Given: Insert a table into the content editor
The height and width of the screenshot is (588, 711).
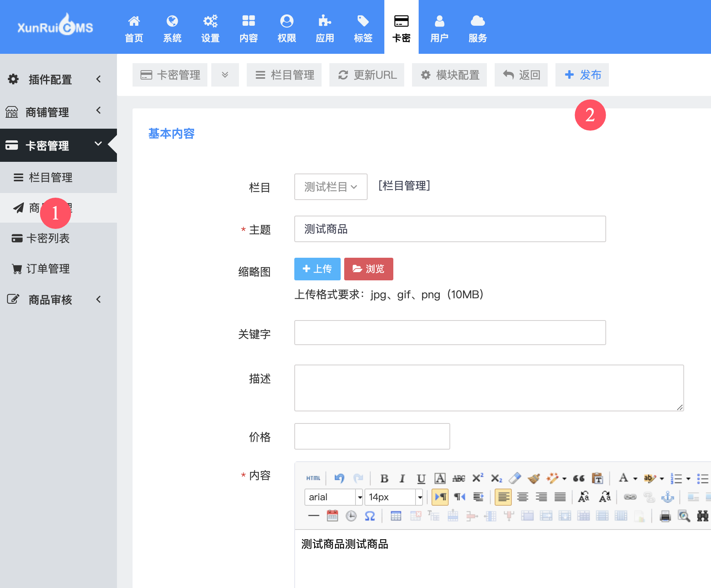Looking at the screenshot, I should click(396, 516).
